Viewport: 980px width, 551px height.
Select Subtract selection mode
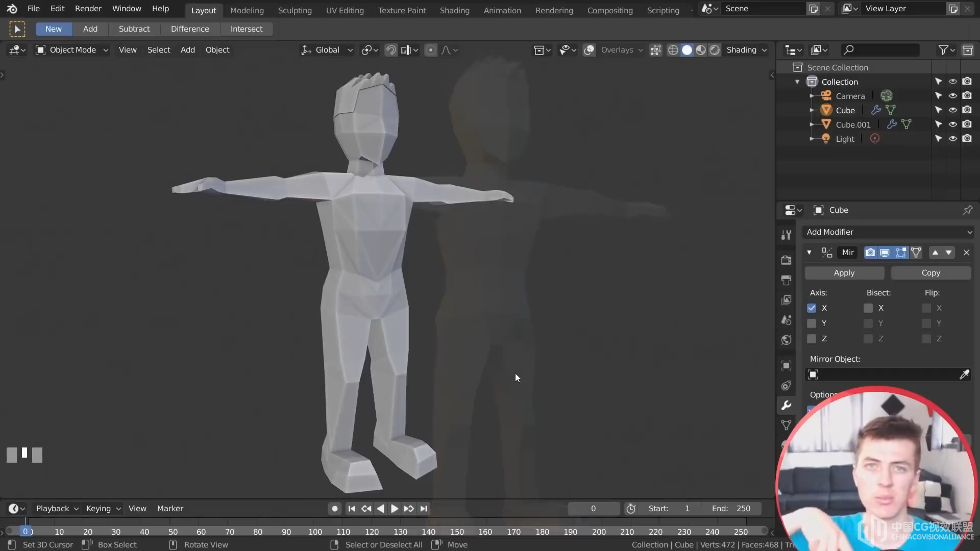pos(134,29)
